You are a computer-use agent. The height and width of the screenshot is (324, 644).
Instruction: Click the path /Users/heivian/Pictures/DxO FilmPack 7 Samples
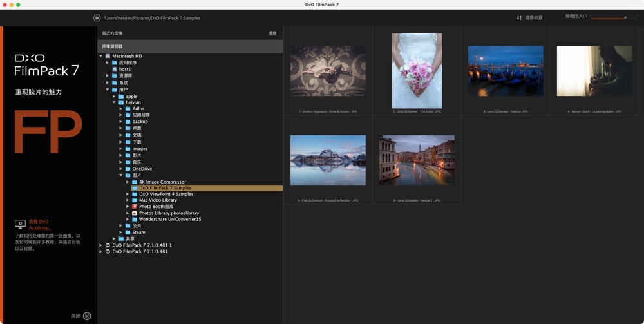[152, 18]
